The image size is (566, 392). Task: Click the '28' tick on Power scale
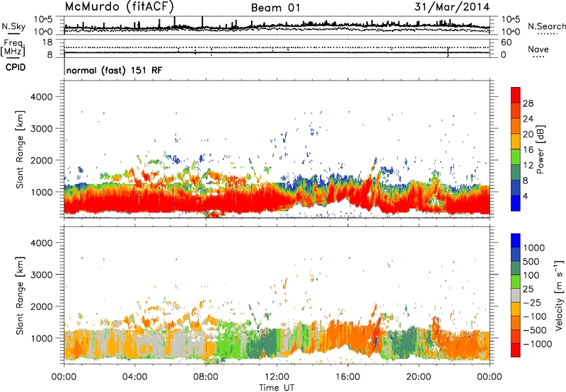pyautogui.click(x=528, y=103)
